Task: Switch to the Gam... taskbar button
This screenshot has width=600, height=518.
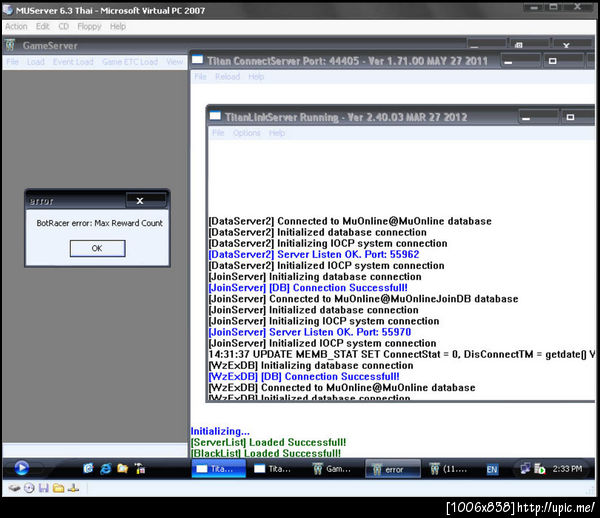Action: coord(334,469)
